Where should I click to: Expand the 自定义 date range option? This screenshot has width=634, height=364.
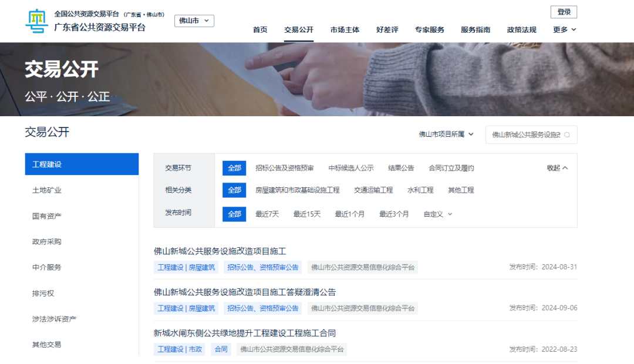(438, 214)
